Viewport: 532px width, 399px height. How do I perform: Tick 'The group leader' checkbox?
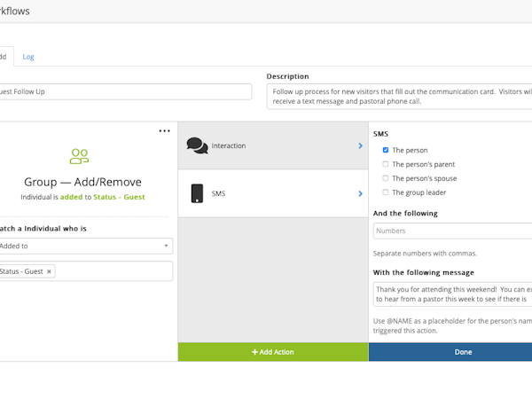click(x=385, y=192)
